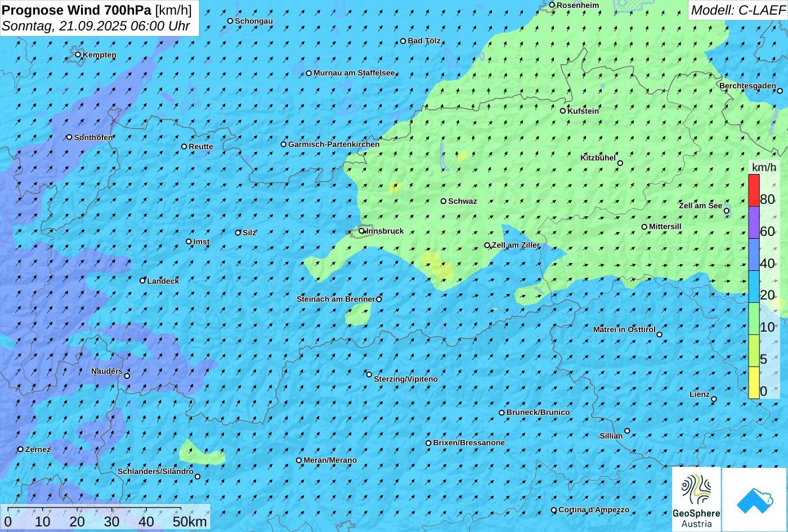The width and height of the screenshot is (788, 532).
Task: Click the Schlanders/Silandro location dot
Action: click(x=197, y=476)
